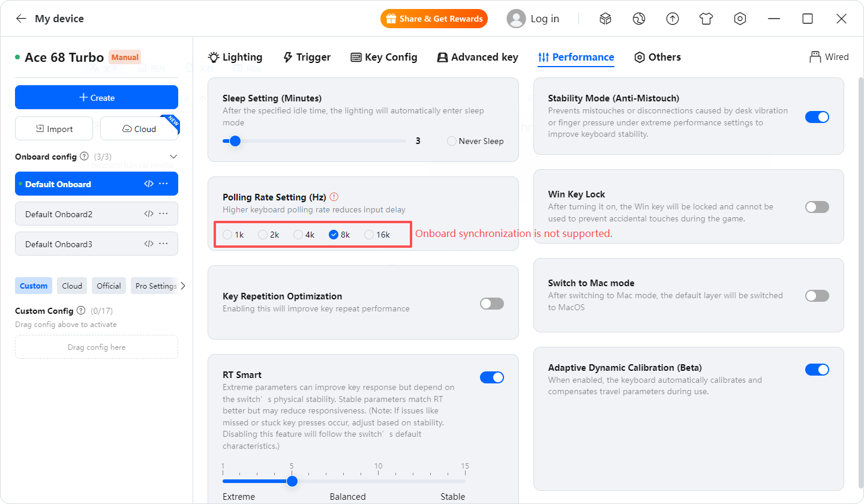
Task: Click the upload arrow circle icon
Action: 673,19
